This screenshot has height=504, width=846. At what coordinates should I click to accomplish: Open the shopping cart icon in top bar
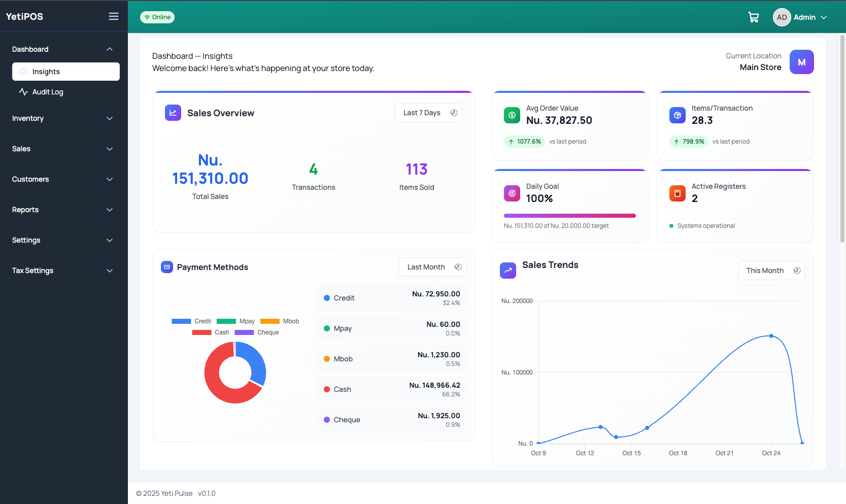tap(753, 17)
